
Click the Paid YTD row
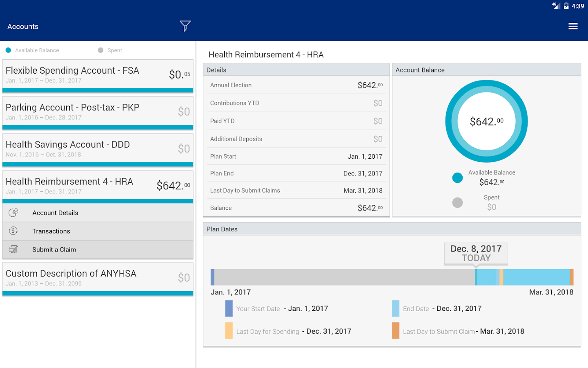click(x=296, y=121)
